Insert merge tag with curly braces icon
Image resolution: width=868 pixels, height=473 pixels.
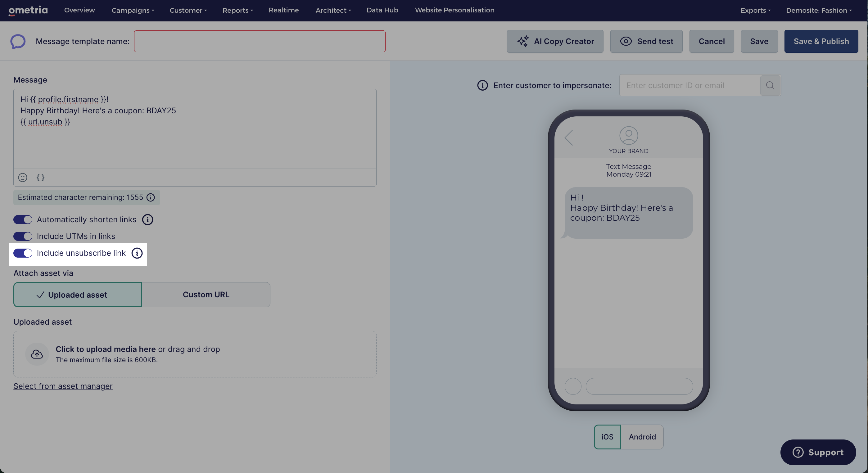[40, 178]
